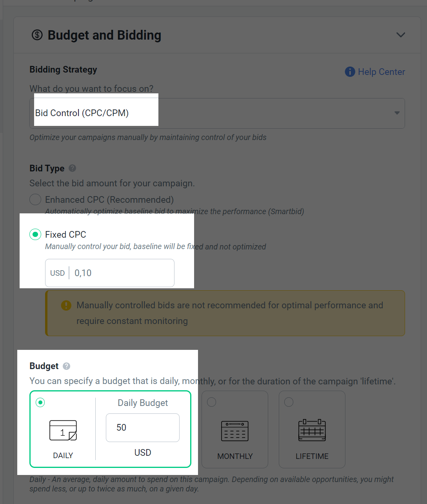
Task: Click the Budget and Bidding section title
Action: (x=104, y=35)
